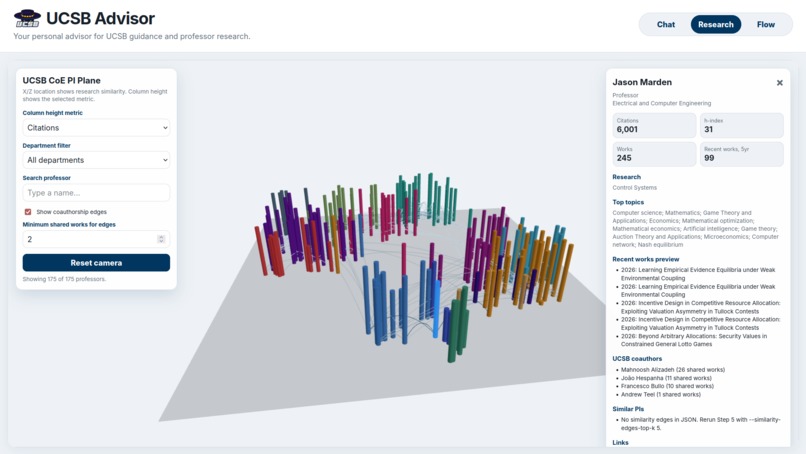Click 'Showing 175 of 175 professors' text
Viewport: 806px width, 454px height.
[64, 279]
